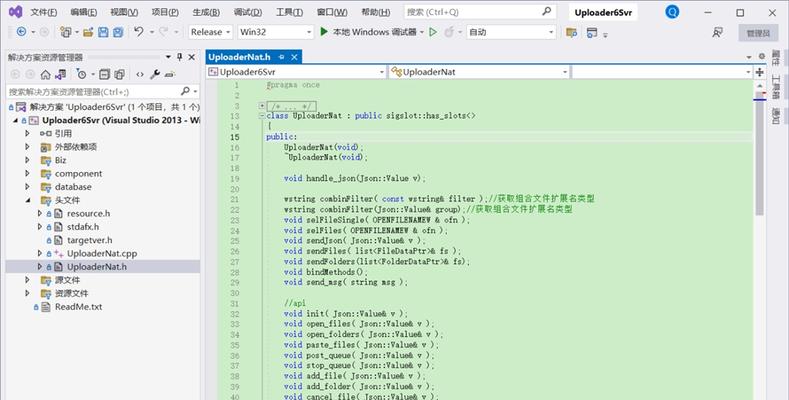Screen dimensions: 789x400
Task: Click the Switch Views icon in Solution Explorer
Action: pyautogui.click(x=60, y=74)
